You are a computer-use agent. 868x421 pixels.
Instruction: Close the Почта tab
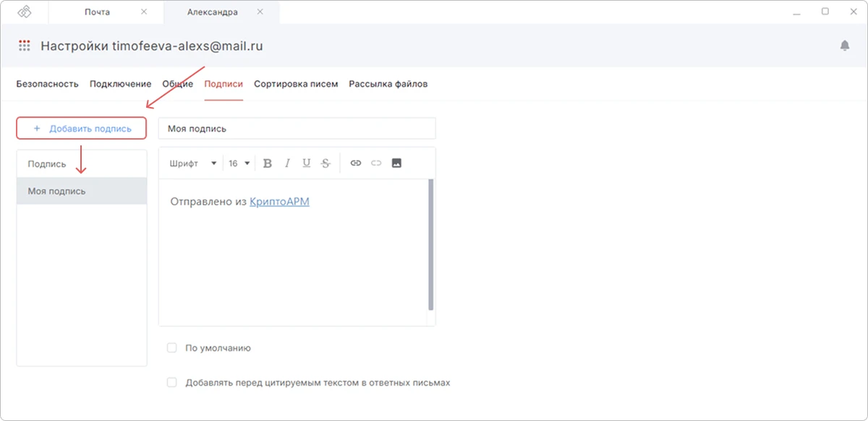[144, 12]
